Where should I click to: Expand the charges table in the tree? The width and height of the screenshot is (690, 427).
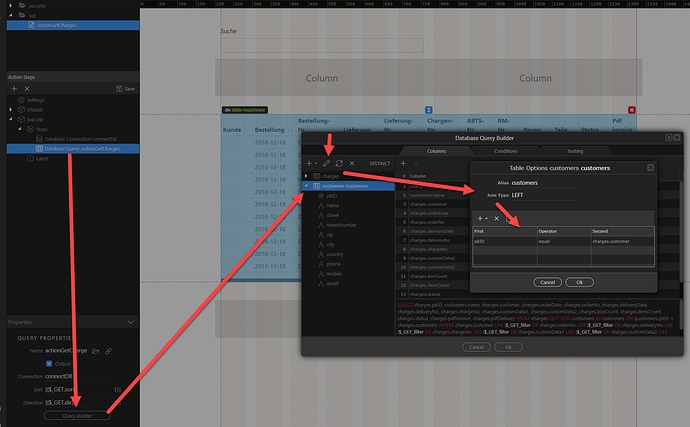point(306,176)
